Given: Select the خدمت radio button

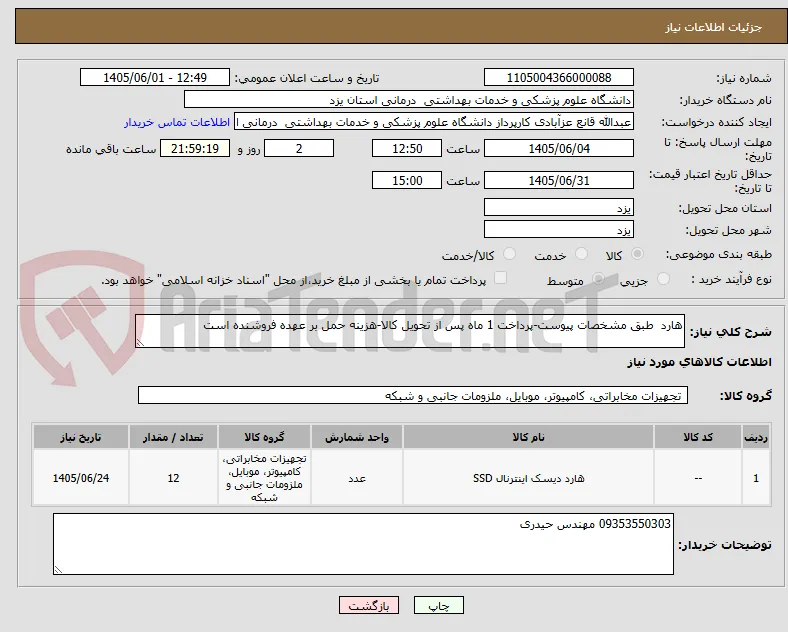Looking at the screenshot, I should pos(581,254).
